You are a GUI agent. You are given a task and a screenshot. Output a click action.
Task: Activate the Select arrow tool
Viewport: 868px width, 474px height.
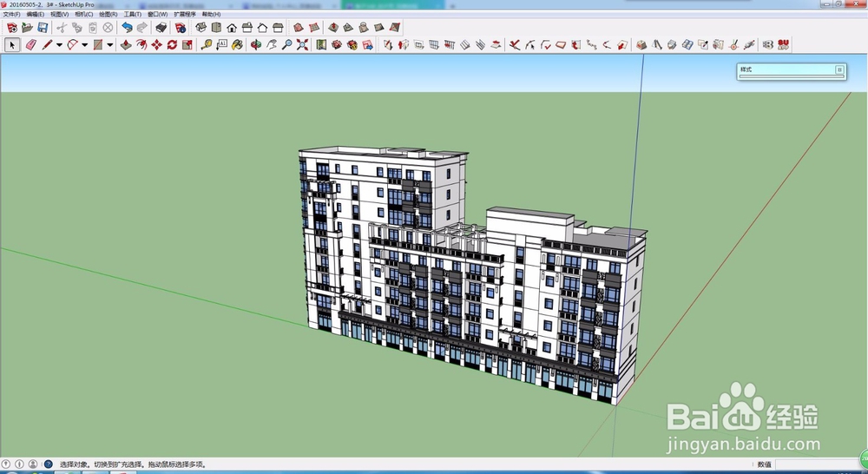11,45
